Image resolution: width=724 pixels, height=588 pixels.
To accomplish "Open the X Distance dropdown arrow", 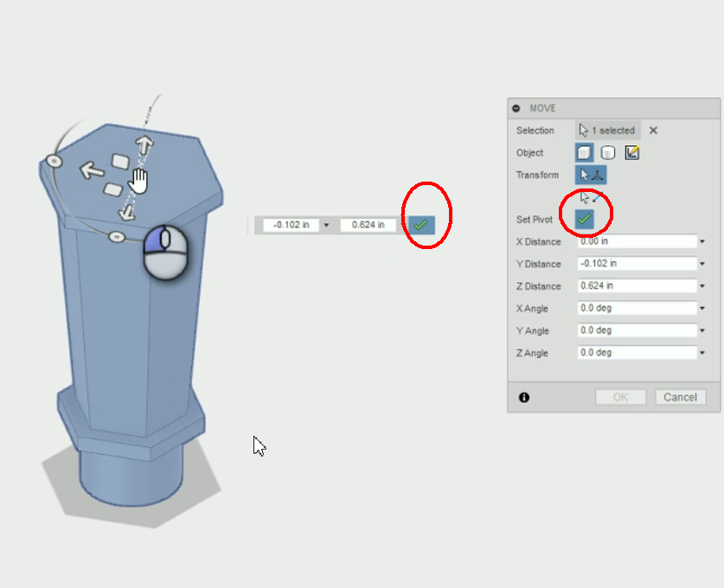I will [x=703, y=242].
